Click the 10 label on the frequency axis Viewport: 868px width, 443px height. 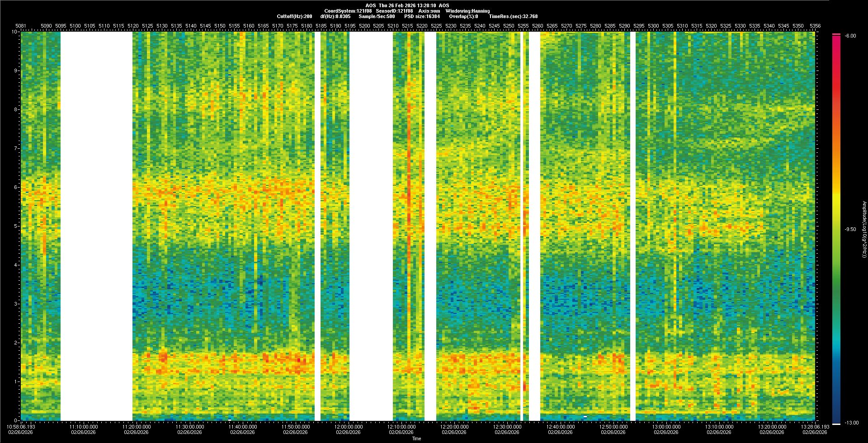click(15, 32)
